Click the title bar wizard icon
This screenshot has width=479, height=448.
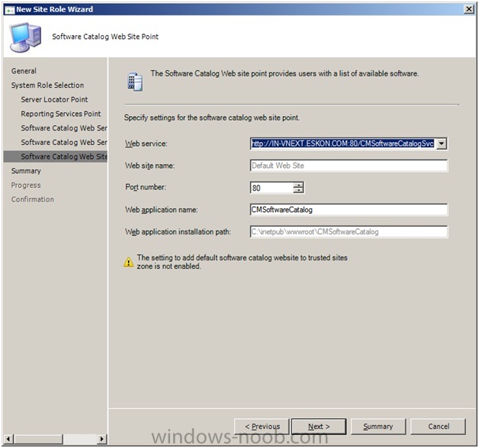coord(10,10)
